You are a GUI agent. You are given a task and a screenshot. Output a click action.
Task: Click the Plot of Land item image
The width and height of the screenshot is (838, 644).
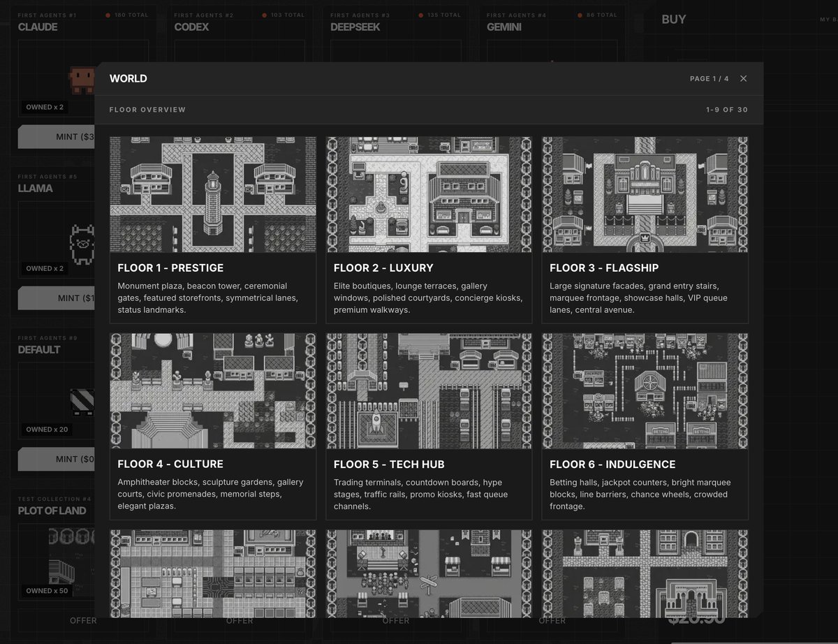pos(72,563)
